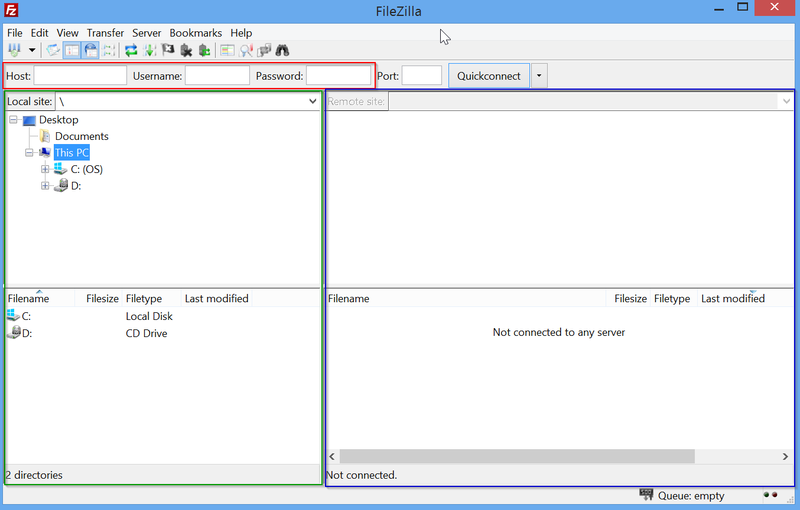Click the FileZilla title bar logo icon
Image resolution: width=800 pixels, height=510 pixels.
pyautogui.click(x=11, y=10)
